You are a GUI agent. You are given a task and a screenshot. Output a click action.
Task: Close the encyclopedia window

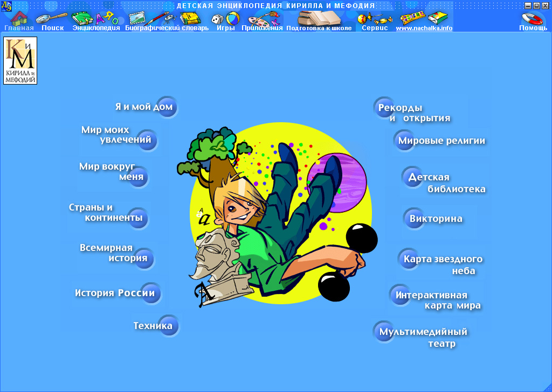pos(544,5)
